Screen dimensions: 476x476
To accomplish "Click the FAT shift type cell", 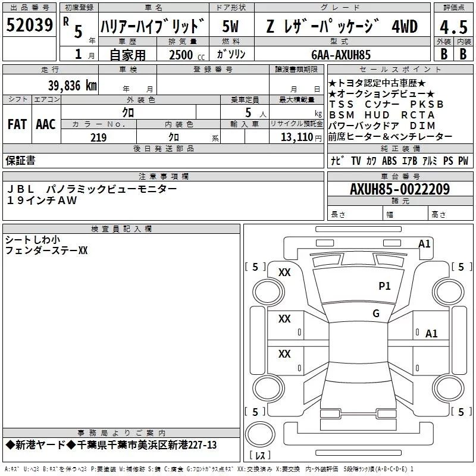I will pos(17,124).
